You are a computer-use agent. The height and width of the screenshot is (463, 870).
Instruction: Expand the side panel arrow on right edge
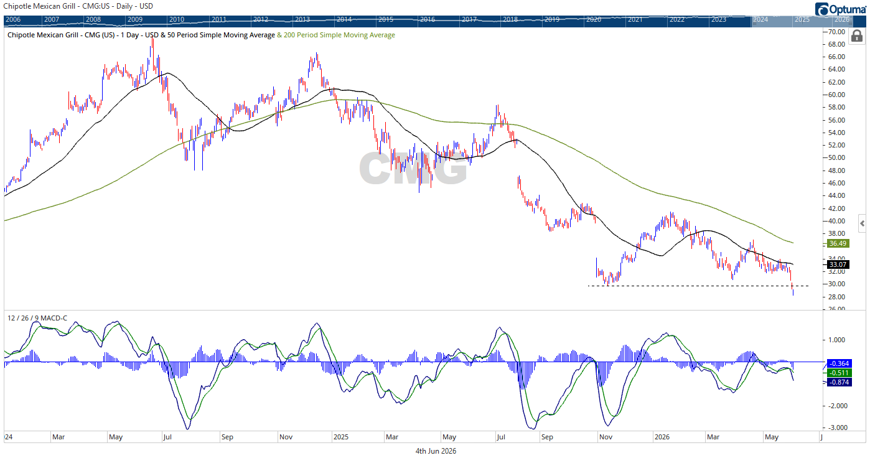862,224
